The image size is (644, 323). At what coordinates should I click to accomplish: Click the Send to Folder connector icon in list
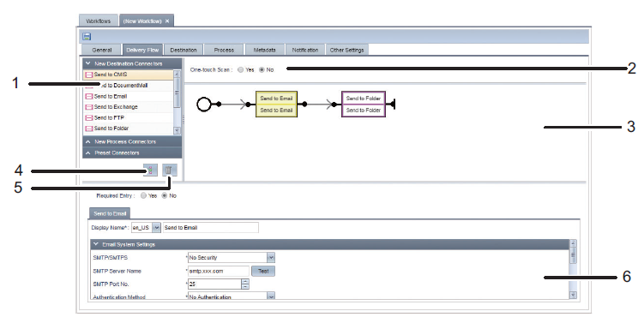click(x=88, y=129)
